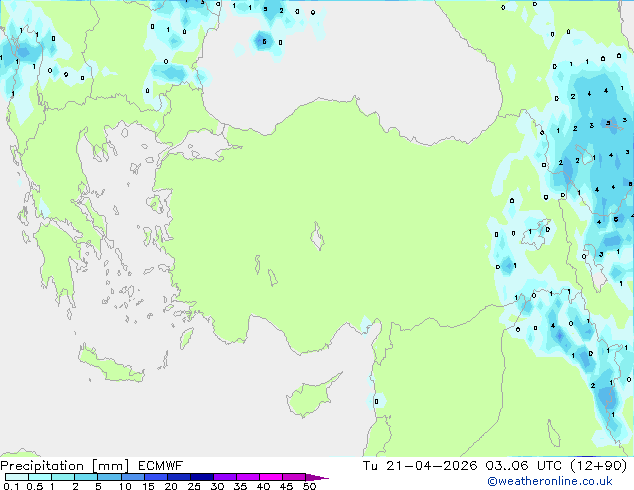Click the (12+90) forecast offset text
This screenshot has height=490, width=634.
597,465
